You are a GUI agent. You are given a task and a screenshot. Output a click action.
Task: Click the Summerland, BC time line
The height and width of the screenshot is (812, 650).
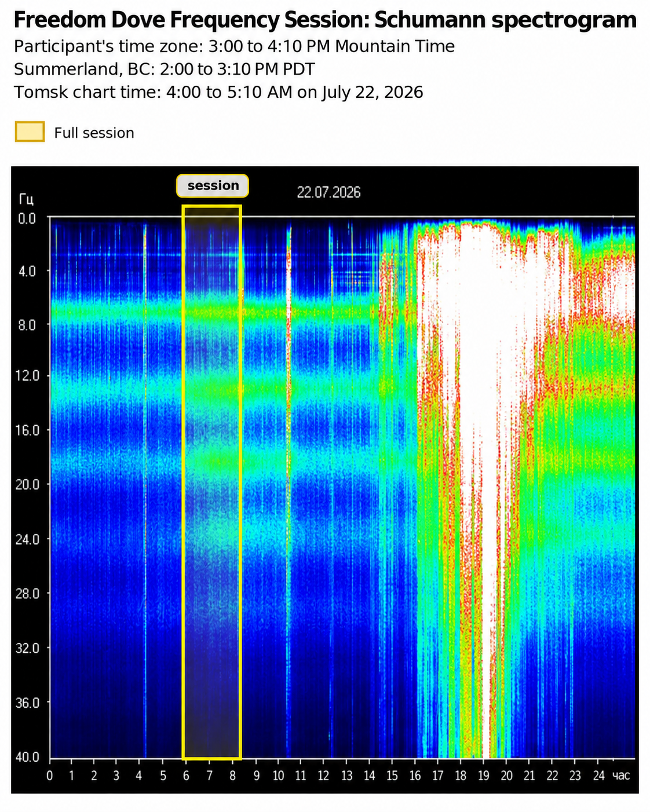[165, 70]
